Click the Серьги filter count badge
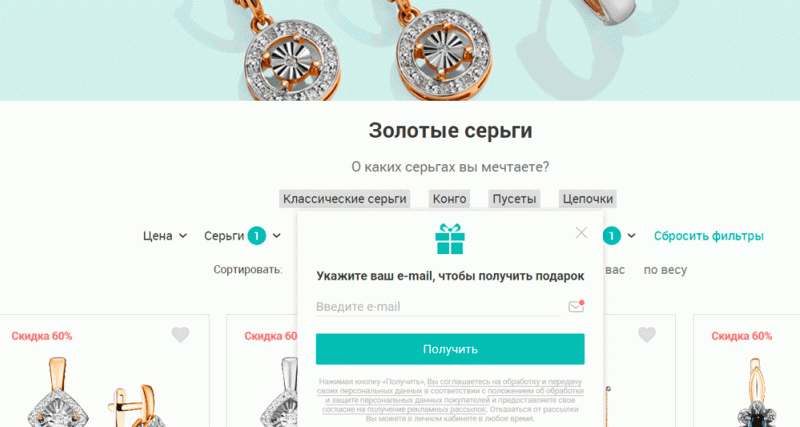Image resolution: width=800 pixels, height=427 pixels. coord(257,236)
